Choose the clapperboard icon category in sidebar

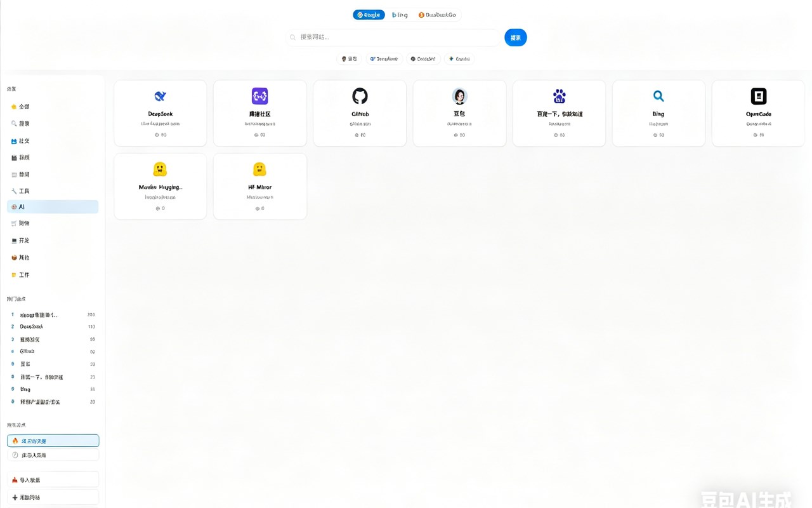(53, 157)
